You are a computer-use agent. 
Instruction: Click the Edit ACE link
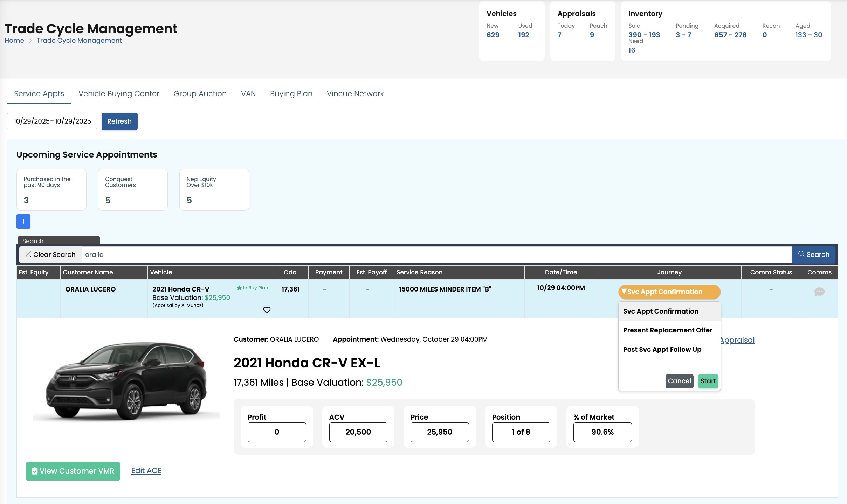(146, 471)
